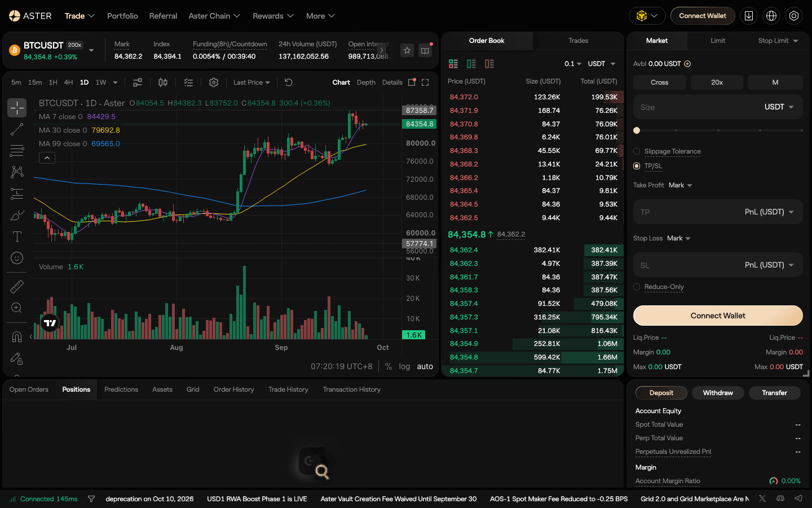Viewport: 812px width, 508px height.
Task: Show only asks in order book
Action: [x=489, y=64]
